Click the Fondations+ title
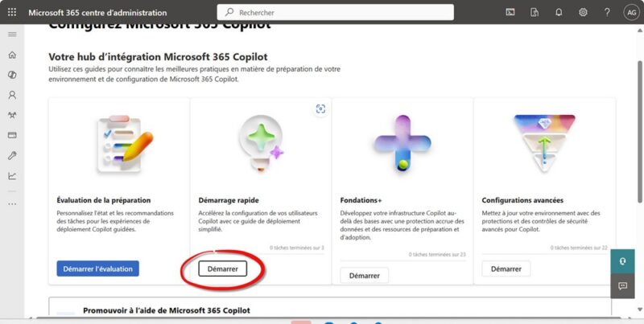This screenshot has width=644, height=324. pyautogui.click(x=361, y=200)
